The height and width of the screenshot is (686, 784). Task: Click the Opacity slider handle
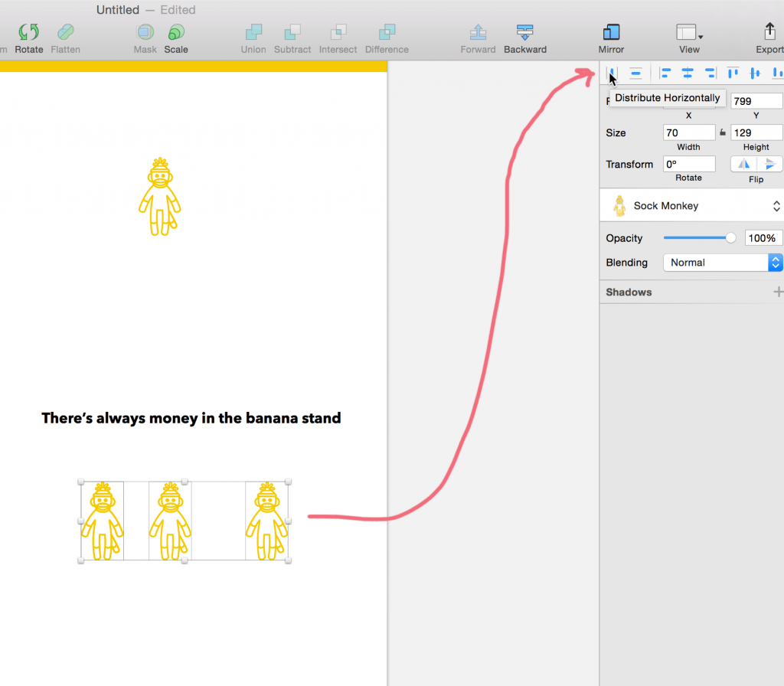[730, 238]
